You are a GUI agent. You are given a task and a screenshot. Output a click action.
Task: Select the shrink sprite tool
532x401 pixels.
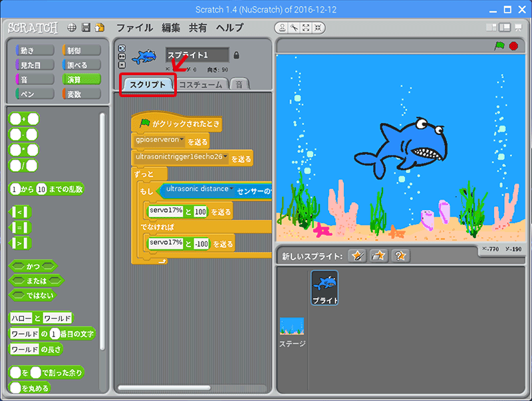tap(317, 28)
